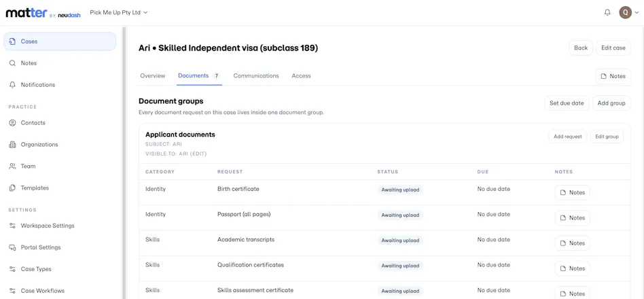The image size is (644, 299).
Task: Click the Skills assessment certificate request
Action: pos(255,290)
